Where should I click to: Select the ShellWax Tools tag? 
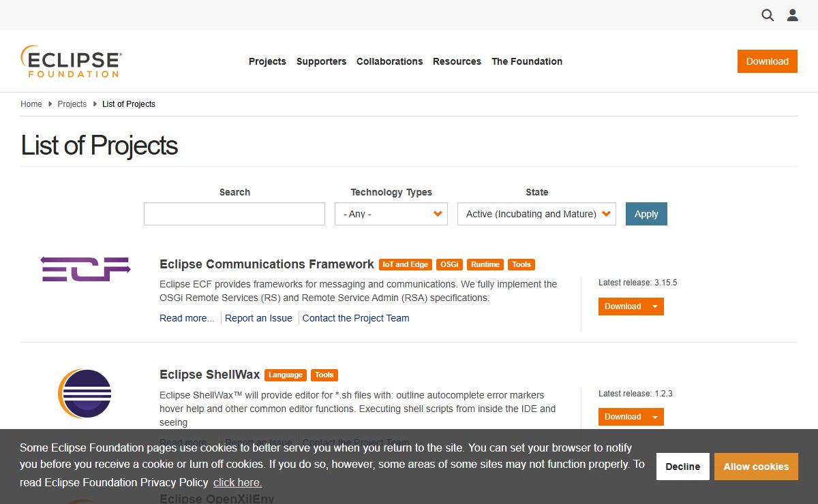click(324, 375)
